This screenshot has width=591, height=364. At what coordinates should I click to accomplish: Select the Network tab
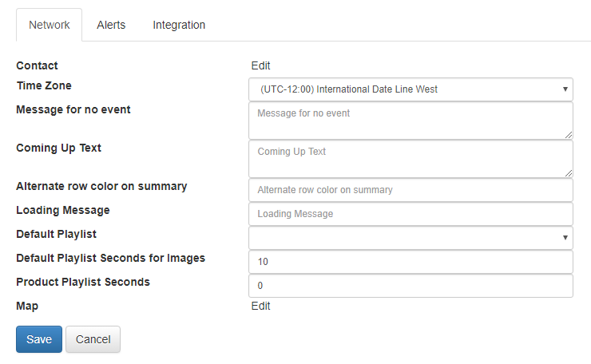tap(49, 25)
